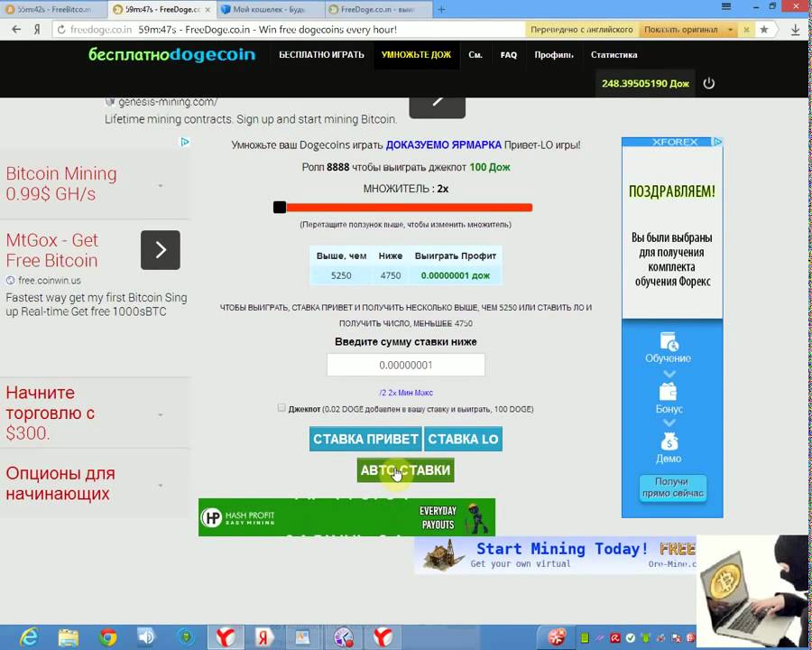The width and height of the screenshot is (812, 650).
Task: Click the '/2 2x Мин Макс' bet links
Action: tap(406, 393)
